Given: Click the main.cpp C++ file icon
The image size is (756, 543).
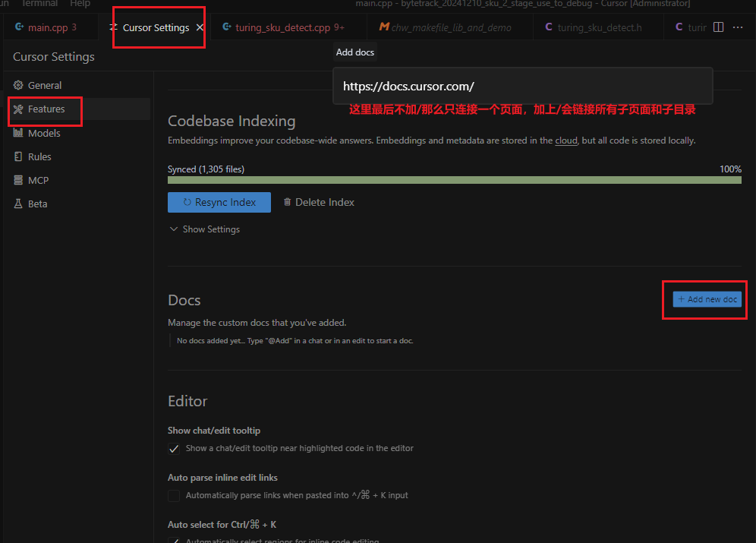Looking at the screenshot, I should [x=19, y=27].
